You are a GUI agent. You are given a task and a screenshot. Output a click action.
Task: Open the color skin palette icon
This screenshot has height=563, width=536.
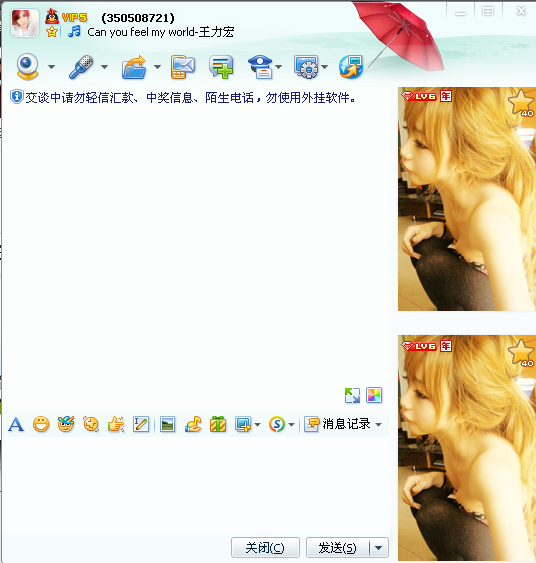pos(374,395)
